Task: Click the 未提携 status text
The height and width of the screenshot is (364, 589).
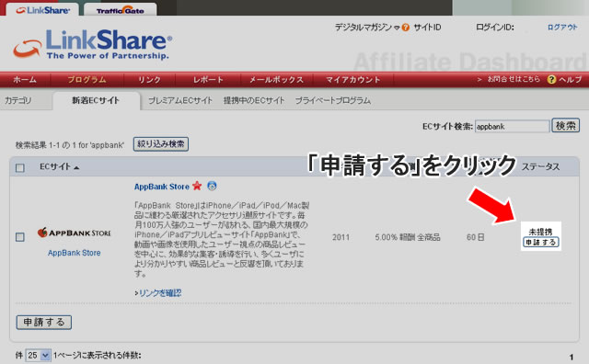Action: click(x=540, y=232)
